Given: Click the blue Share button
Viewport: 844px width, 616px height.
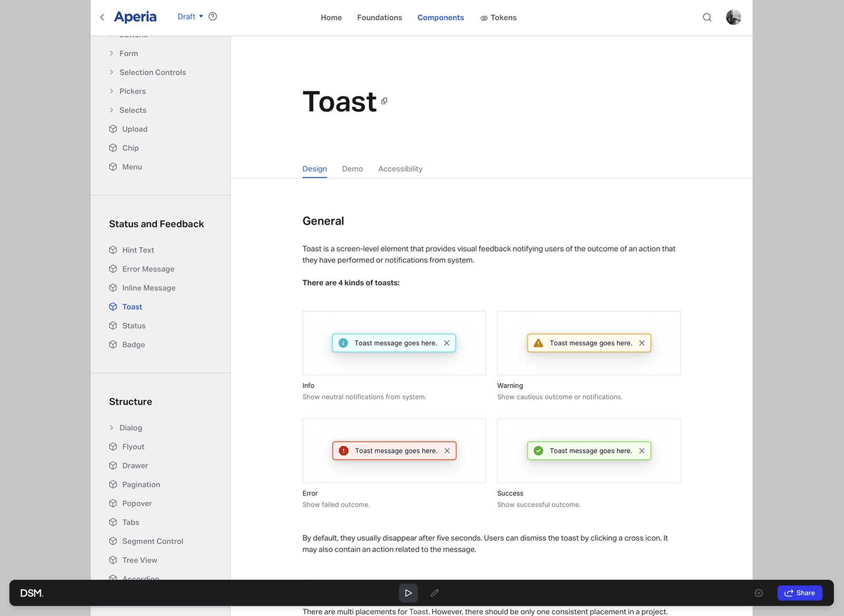Looking at the screenshot, I should point(799,593).
